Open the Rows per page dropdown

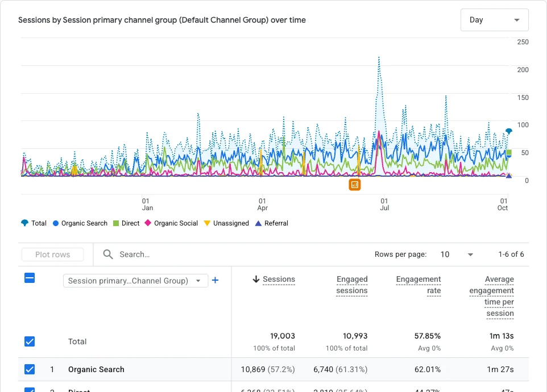click(x=456, y=255)
